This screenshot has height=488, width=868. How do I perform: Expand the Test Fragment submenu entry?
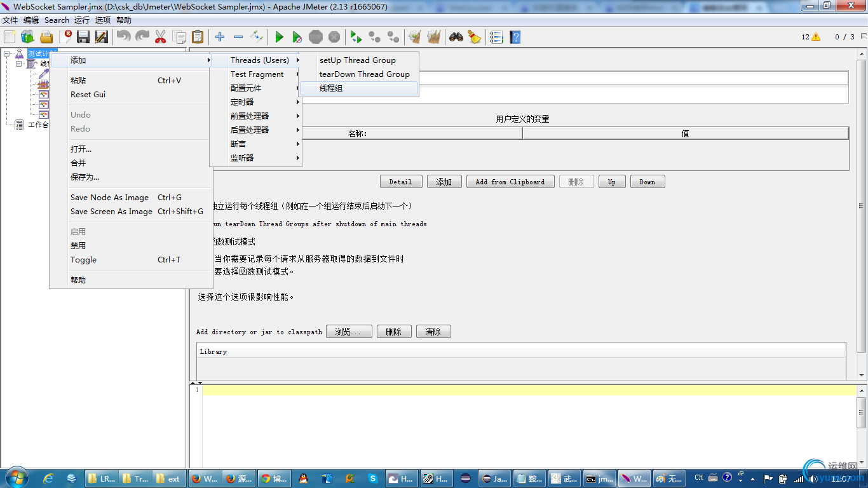coord(255,74)
